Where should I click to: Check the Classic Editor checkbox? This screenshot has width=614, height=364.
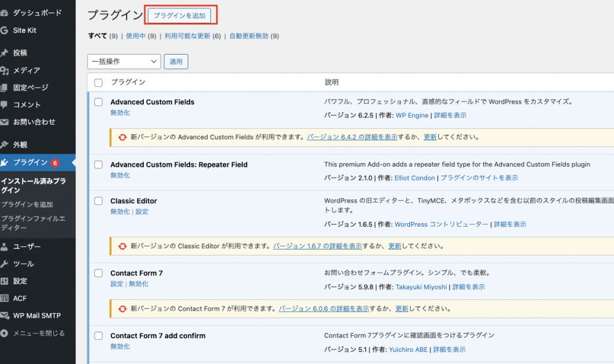(x=98, y=201)
